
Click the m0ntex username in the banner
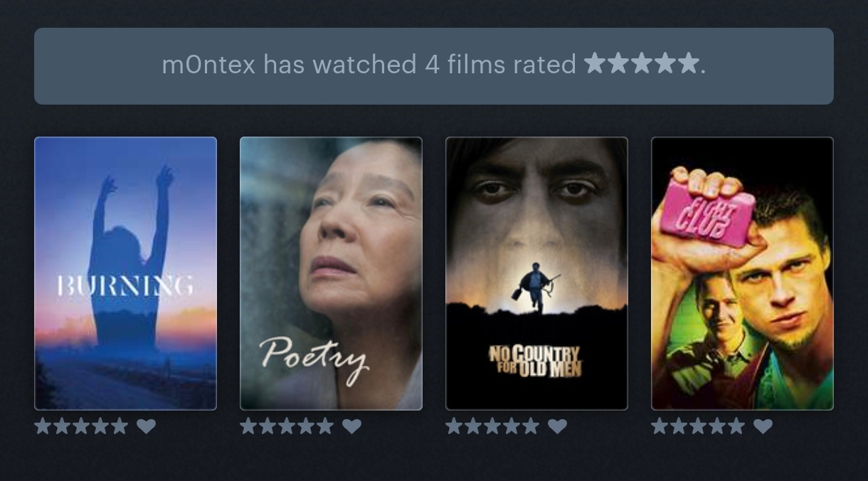click(x=208, y=65)
